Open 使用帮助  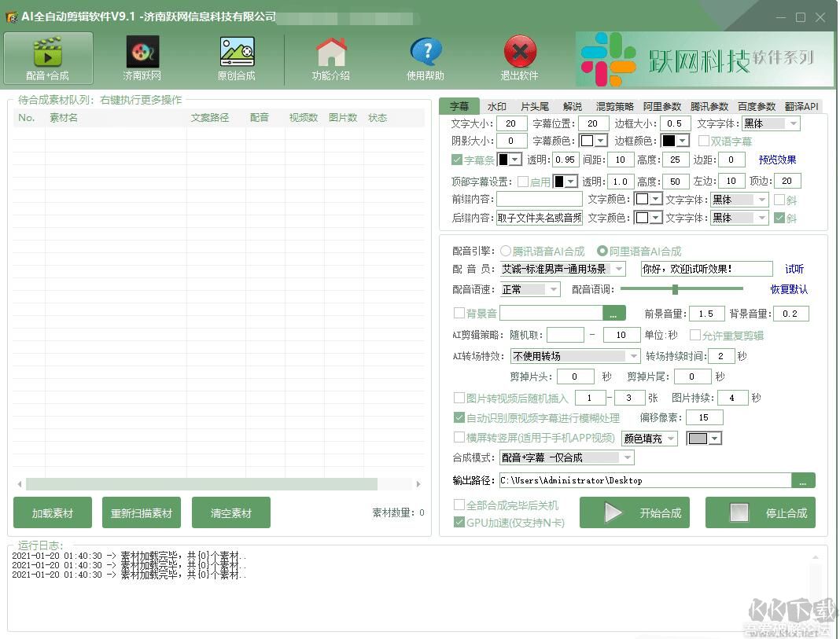pos(426,57)
